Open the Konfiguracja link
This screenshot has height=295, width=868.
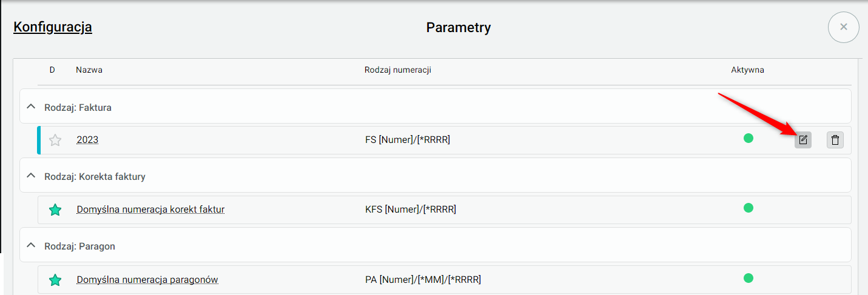click(53, 27)
